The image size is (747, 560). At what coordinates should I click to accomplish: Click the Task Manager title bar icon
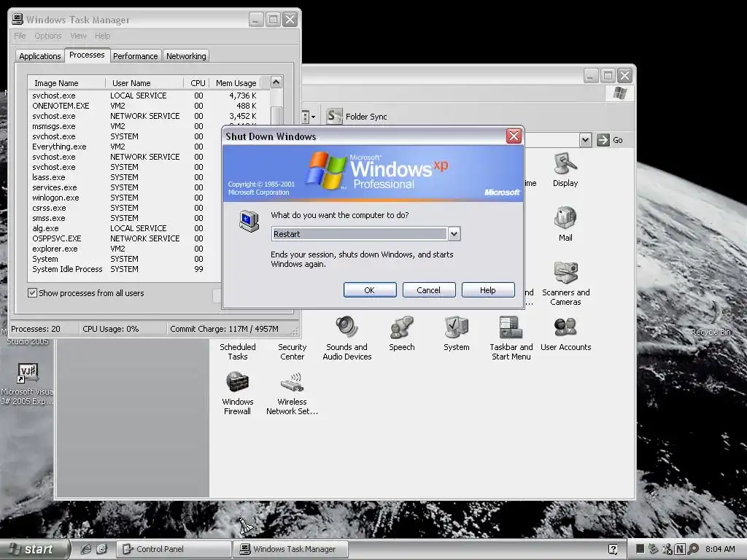point(18,19)
